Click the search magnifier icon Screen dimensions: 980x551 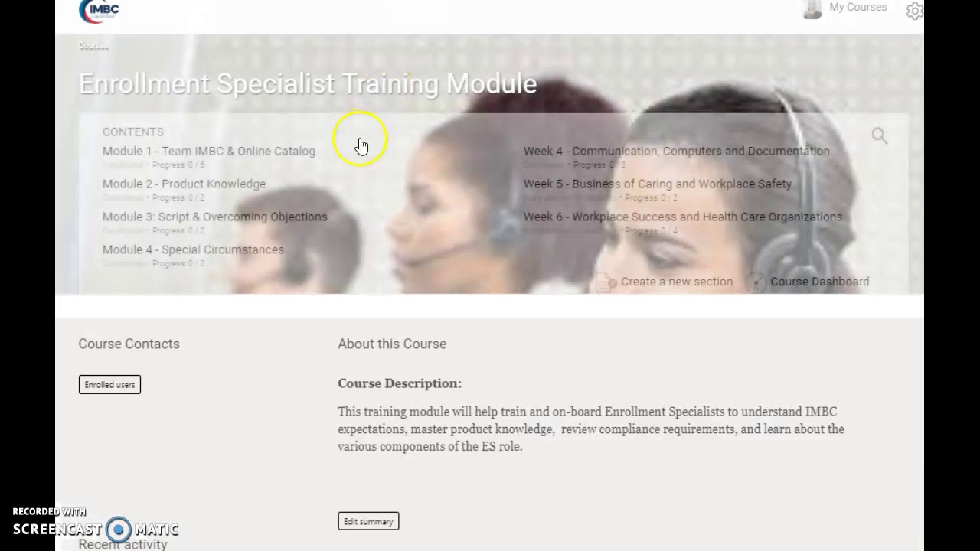879,136
